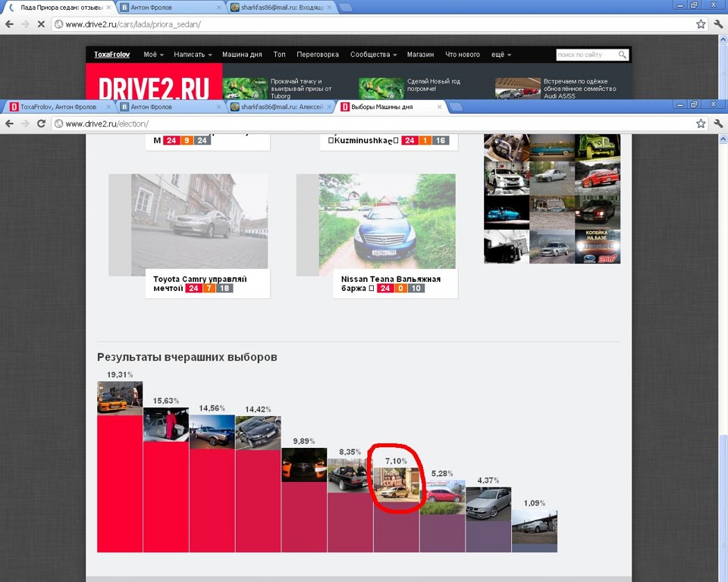Click the 14,56% result car thumbnail
This screenshot has height=582, width=728.
(212, 432)
